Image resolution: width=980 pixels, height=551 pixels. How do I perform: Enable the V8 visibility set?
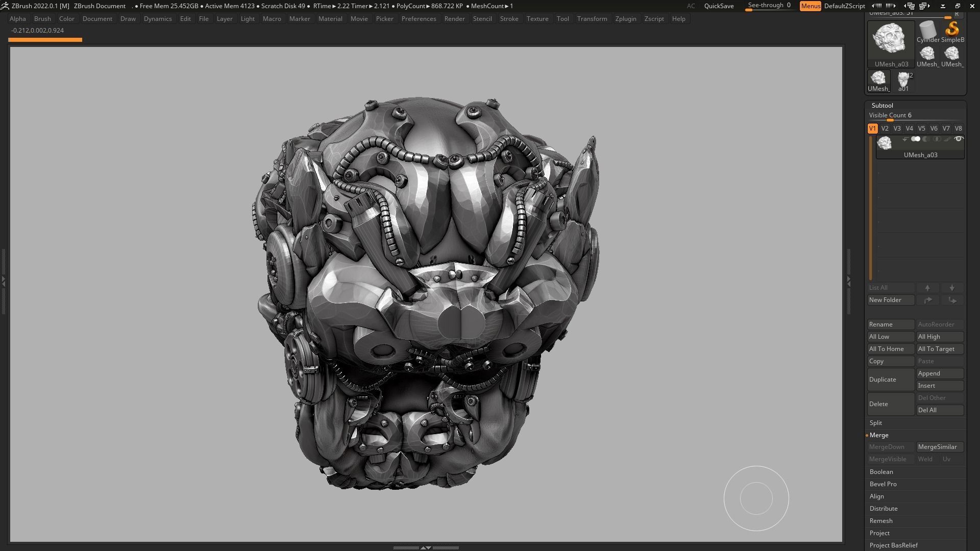(x=958, y=128)
